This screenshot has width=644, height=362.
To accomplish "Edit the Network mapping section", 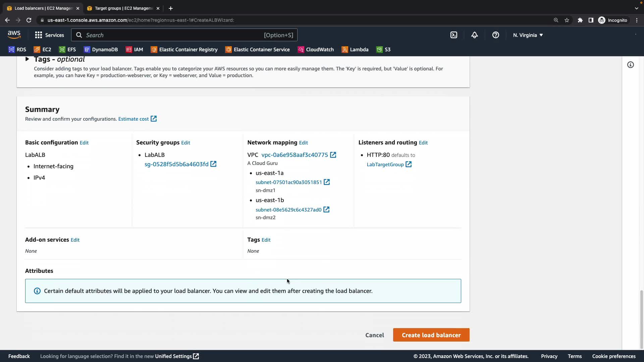I will click(x=303, y=143).
